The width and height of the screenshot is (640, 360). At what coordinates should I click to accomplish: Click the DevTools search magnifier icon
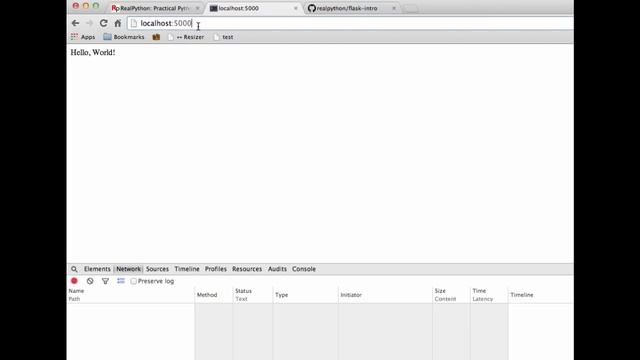(x=74, y=269)
